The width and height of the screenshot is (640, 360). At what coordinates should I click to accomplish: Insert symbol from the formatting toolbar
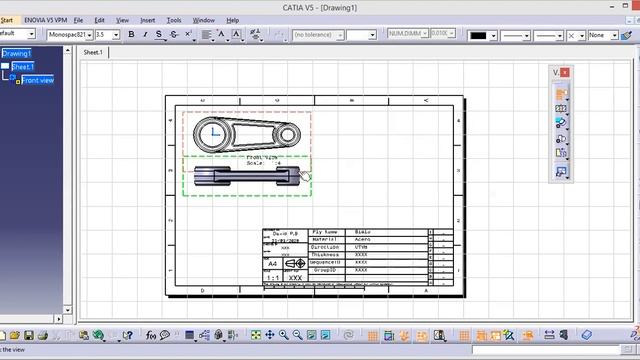point(255,35)
